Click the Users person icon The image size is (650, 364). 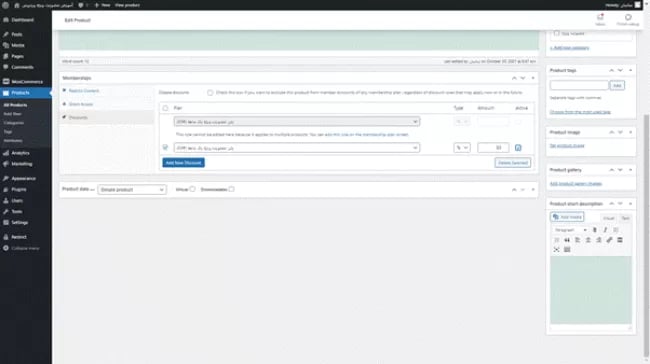click(x=6, y=201)
